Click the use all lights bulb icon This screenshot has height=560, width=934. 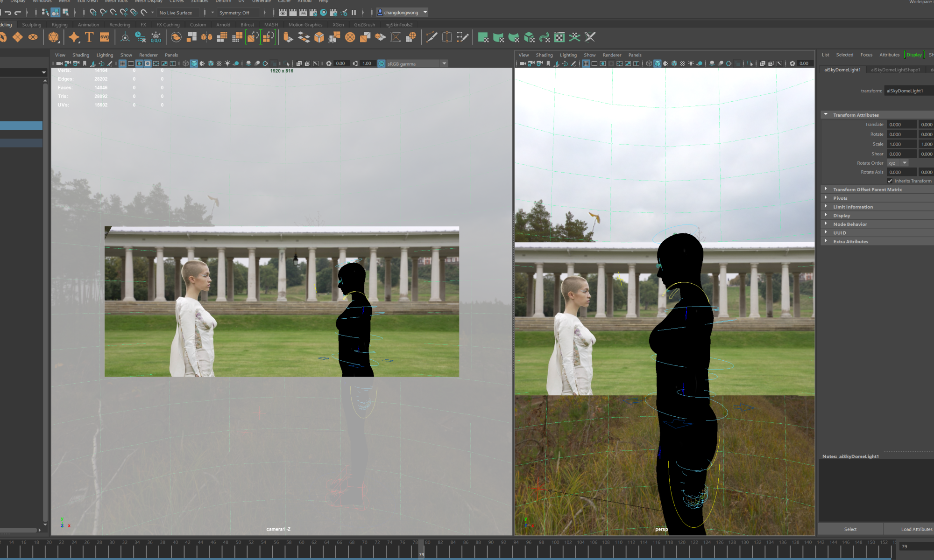tap(227, 63)
